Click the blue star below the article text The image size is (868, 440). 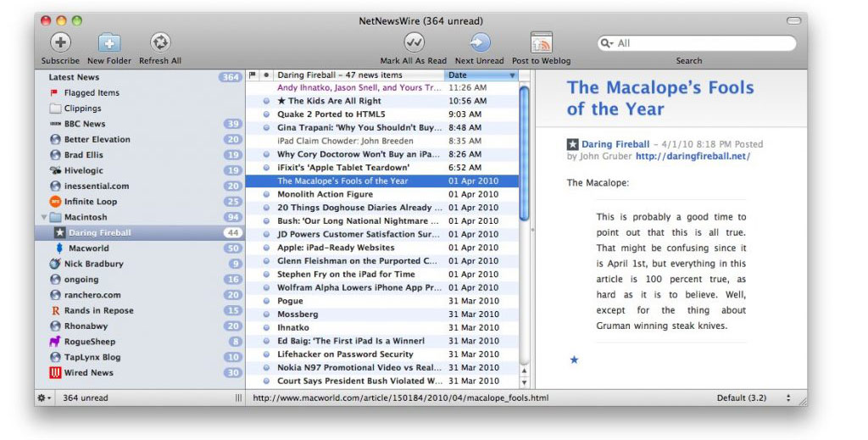coord(574,359)
